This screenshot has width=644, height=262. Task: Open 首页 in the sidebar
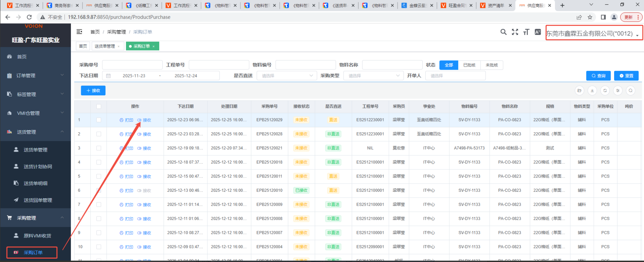[36, 57]
